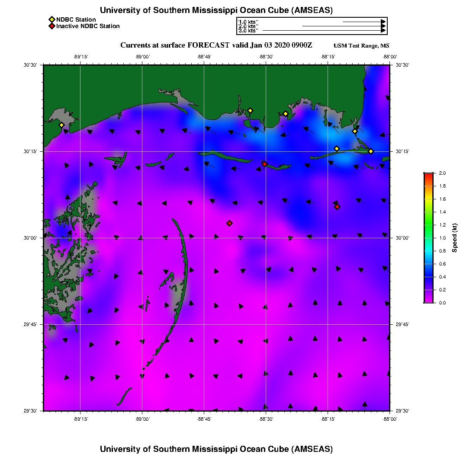Click yellow diamond icon in the legend
476x454 pixels.
(x=51, y=19)
